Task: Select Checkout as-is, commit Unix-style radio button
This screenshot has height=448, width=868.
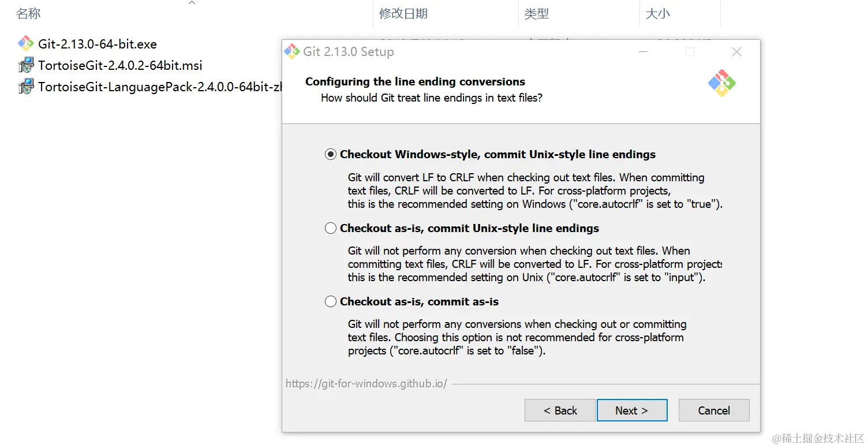Action: click(x=331, y=228)
